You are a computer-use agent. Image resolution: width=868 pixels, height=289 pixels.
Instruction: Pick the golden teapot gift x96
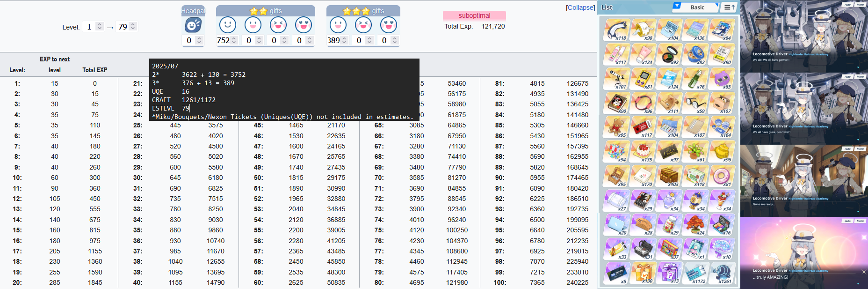click(722, 151)
